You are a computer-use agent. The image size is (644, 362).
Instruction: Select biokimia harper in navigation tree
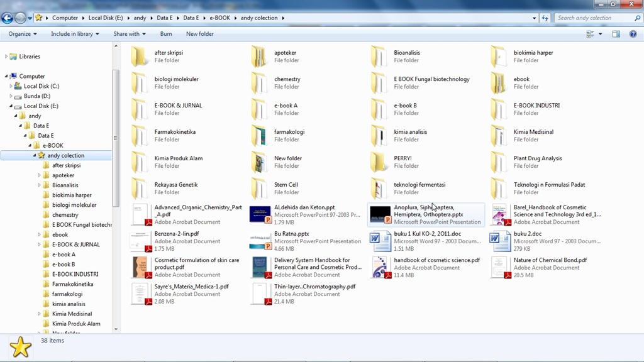tap(72, 195)
